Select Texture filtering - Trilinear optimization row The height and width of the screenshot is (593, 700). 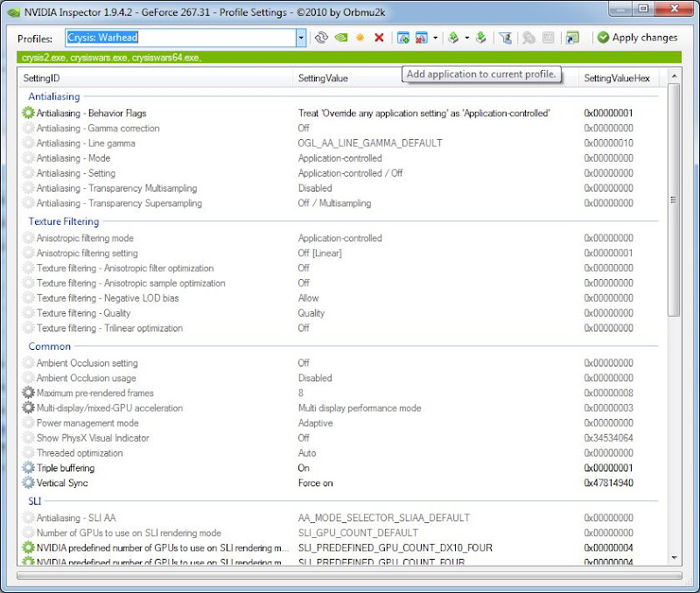click(342, 328)
